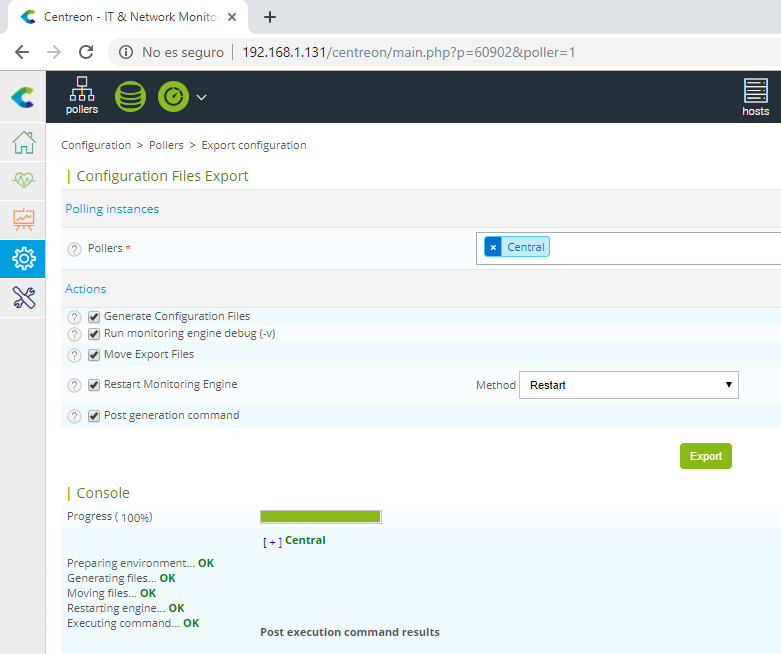
Task: Close the Centreon browser tab
Action: click(232, 17)
